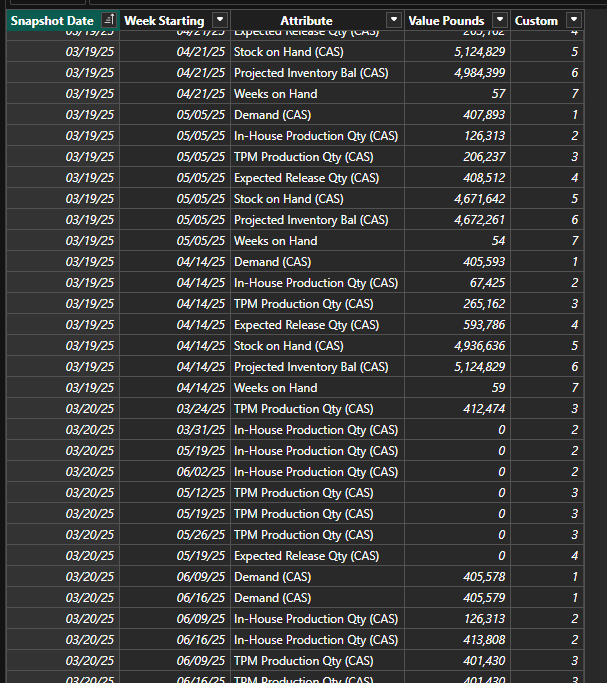This screenshot has width=607, height=683.
Task: Select Demand (CAS) attribute in 05/05/25 row
Action: click(273, 115)
